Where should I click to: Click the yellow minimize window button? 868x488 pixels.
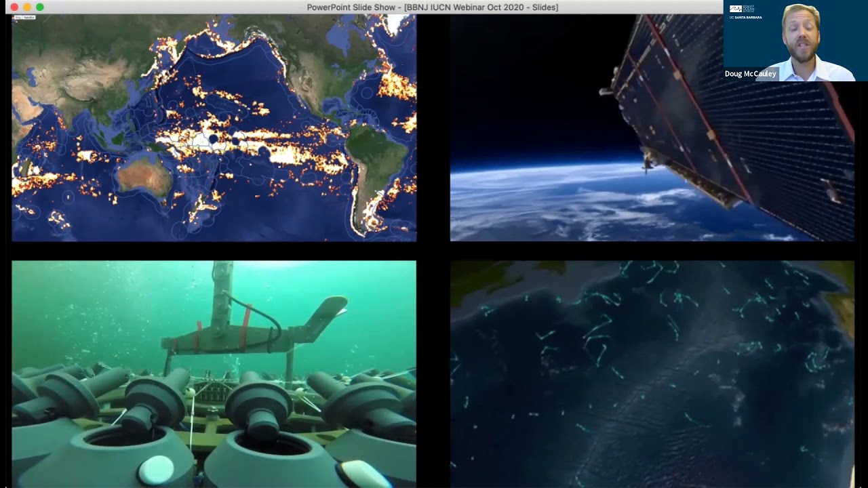click(27, 7)
